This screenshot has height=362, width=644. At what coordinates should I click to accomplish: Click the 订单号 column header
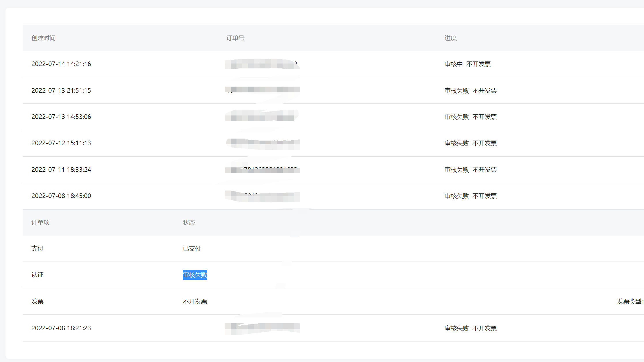click(235, 38)
